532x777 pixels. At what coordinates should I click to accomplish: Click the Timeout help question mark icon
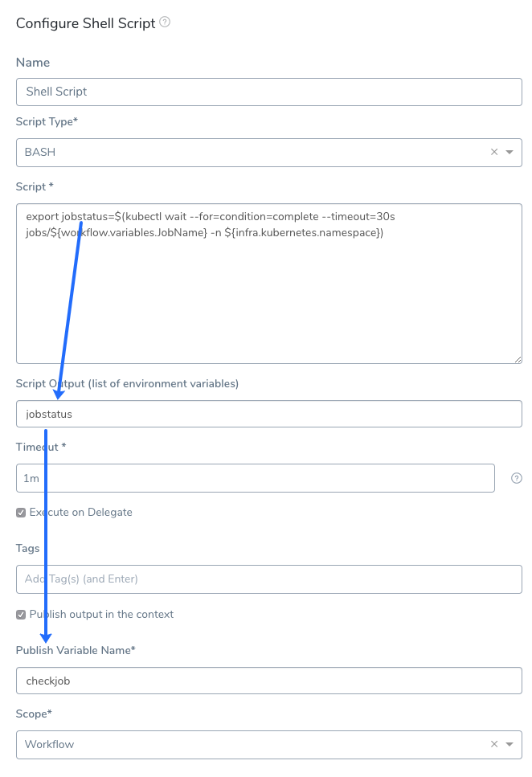tap(516, 478)
